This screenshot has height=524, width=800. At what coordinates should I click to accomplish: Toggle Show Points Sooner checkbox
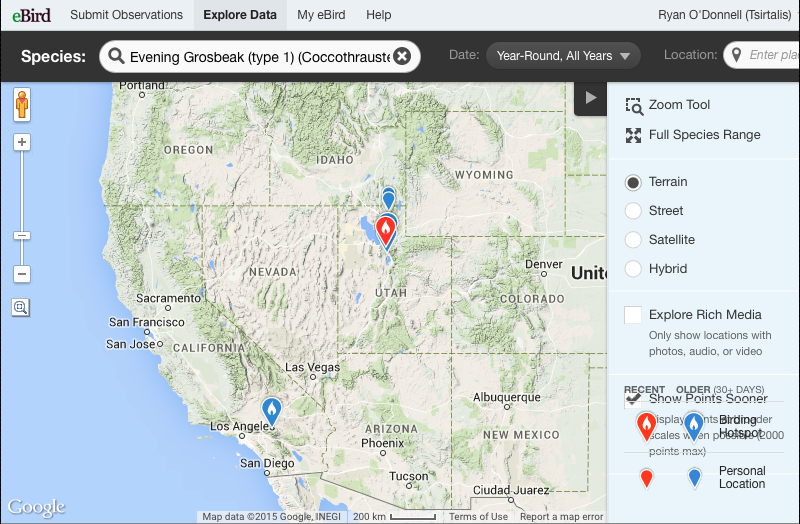click(x=633, y=400)
